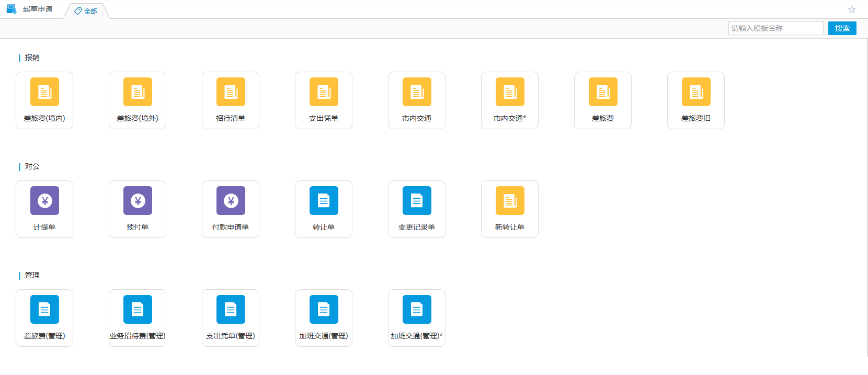Switch to the 全部 tab
The width and height of the screenshot is (868, 375).
pos(86,11)
